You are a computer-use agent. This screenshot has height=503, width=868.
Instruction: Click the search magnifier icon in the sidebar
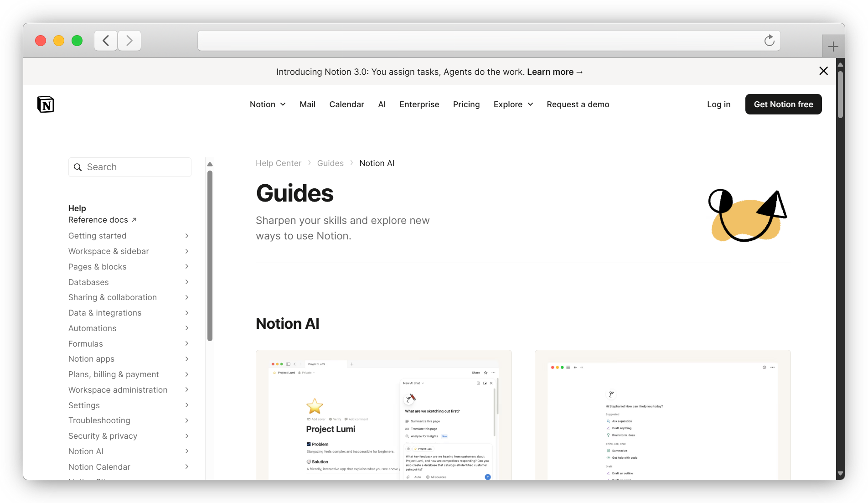(77, 167)
